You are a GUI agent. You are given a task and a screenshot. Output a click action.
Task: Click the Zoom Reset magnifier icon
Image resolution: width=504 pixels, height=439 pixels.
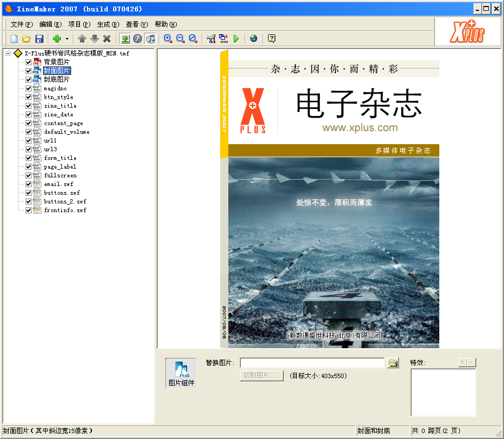(193, 39)
